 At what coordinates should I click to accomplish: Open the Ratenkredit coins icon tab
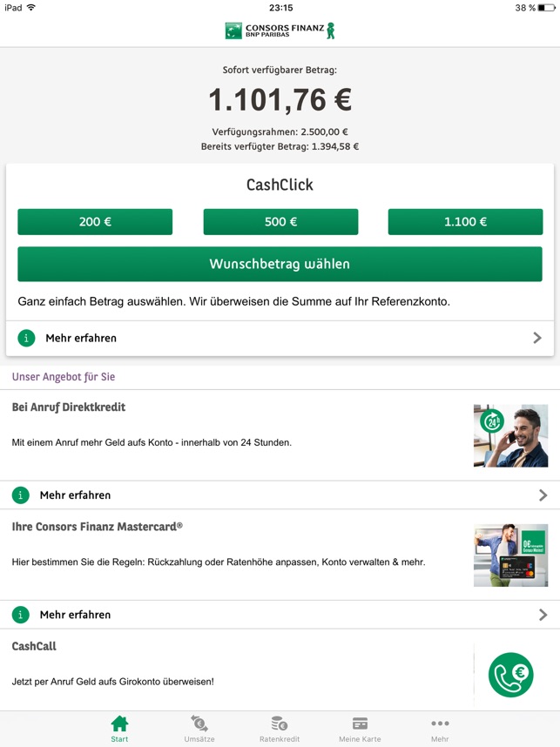point(280,723)
